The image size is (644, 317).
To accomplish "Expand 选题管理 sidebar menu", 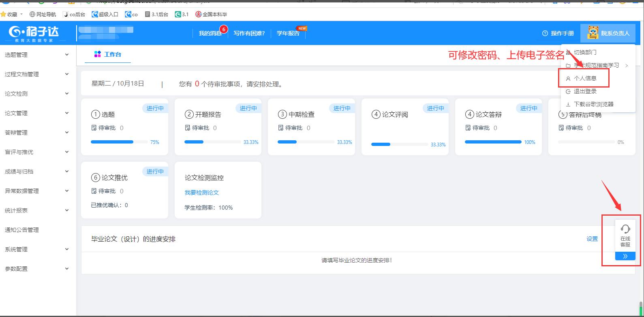I will coord(67,55).
